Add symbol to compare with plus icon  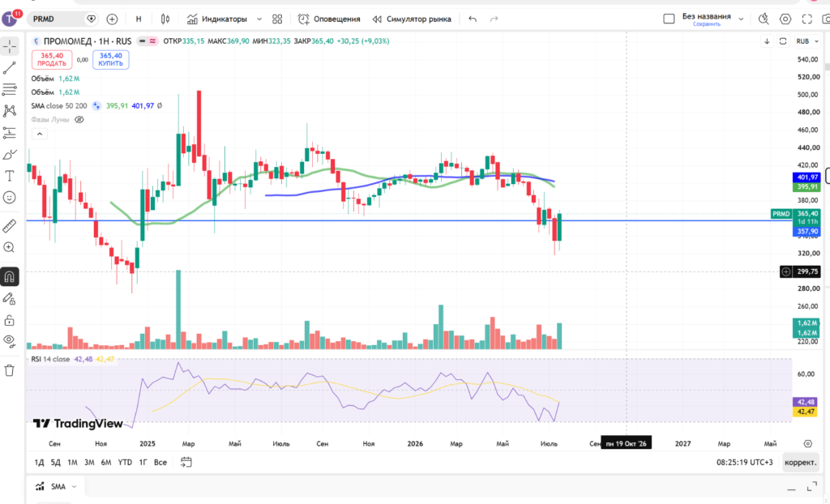coord(112,19)
